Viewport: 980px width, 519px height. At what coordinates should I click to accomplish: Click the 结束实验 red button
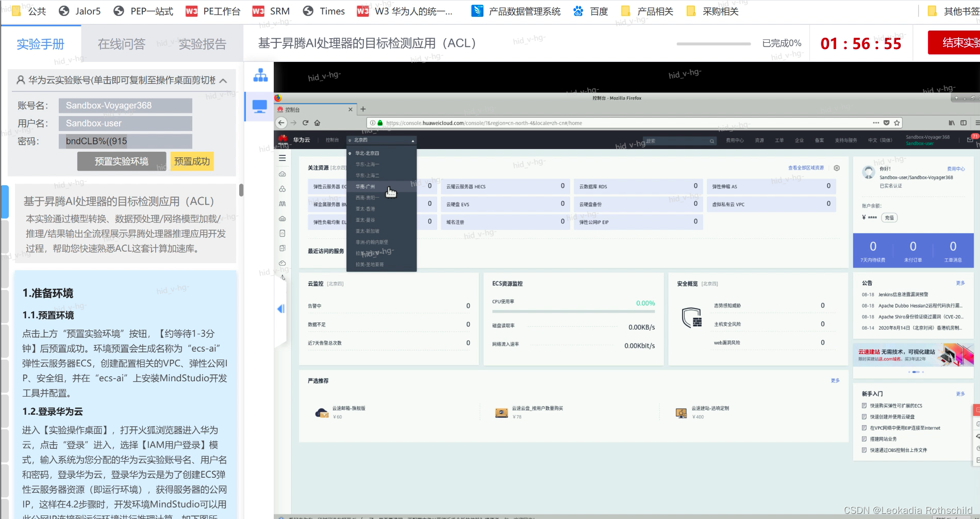click(x=954, y=43)
